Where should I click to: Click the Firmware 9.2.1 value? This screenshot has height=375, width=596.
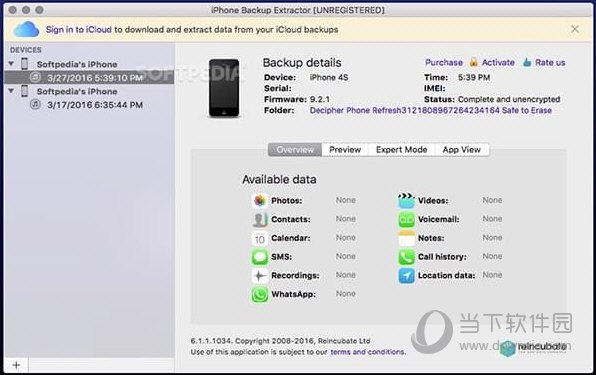click(x=320, y=100)
